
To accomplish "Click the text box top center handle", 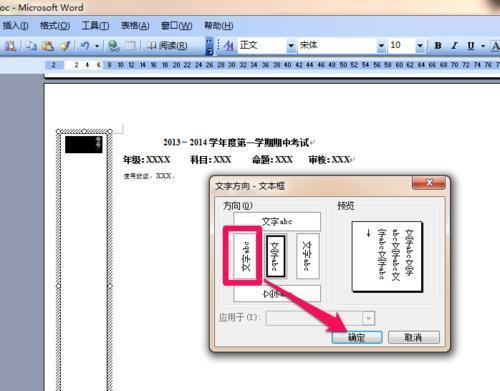I will (x=84, y=131).
